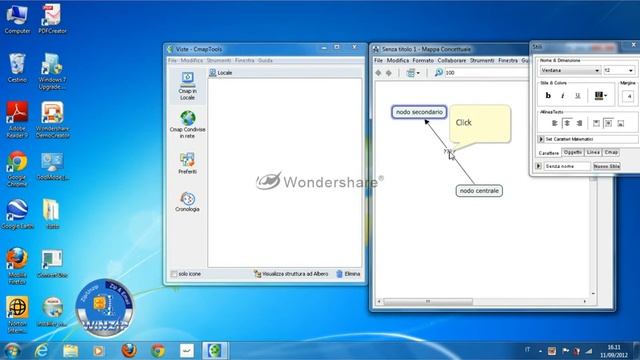
Task: Open Mozilla Firefox desktop shortcut
Action: click(x=17, y=266)
